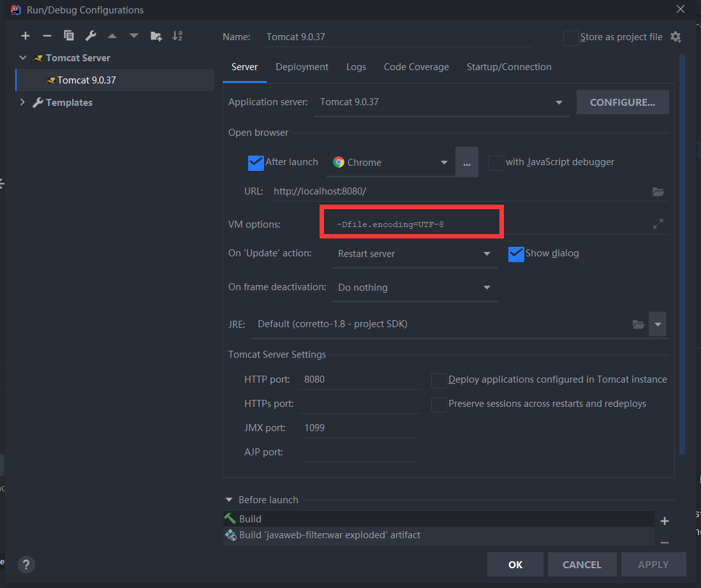This screenshot has width=701, height=588.
Task: Remove the selected configuration
Action: point(47,36)
